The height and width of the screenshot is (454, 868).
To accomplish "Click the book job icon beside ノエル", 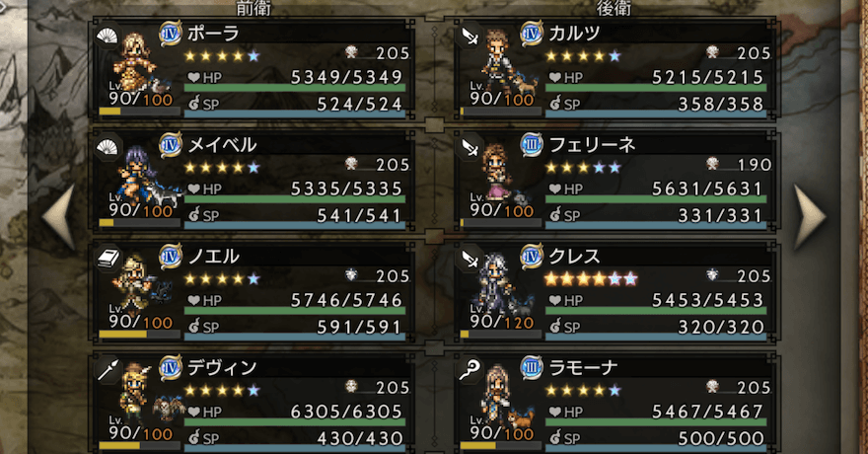I will point(108,260).
